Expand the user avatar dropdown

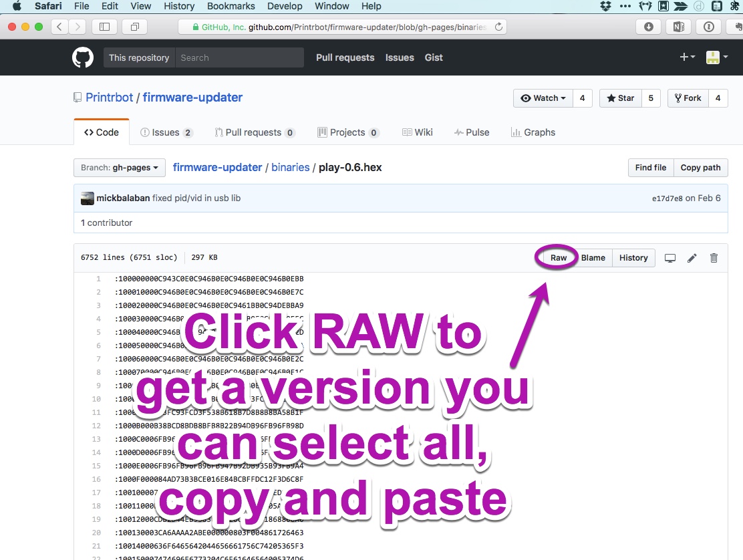(716, 57)
